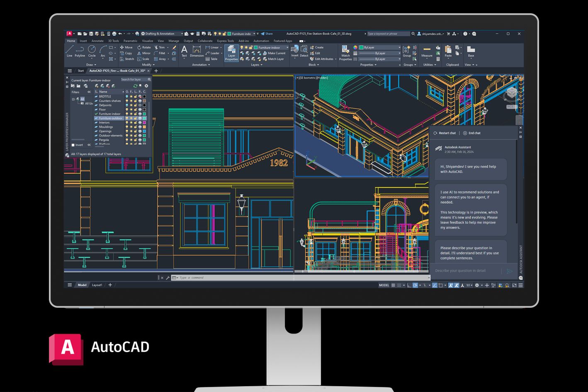Image resolution: width=588 pixels, height=392 pixels.
Task: Turn on the BRDTITLE layer lightbulb
Action: pos(127,96)
